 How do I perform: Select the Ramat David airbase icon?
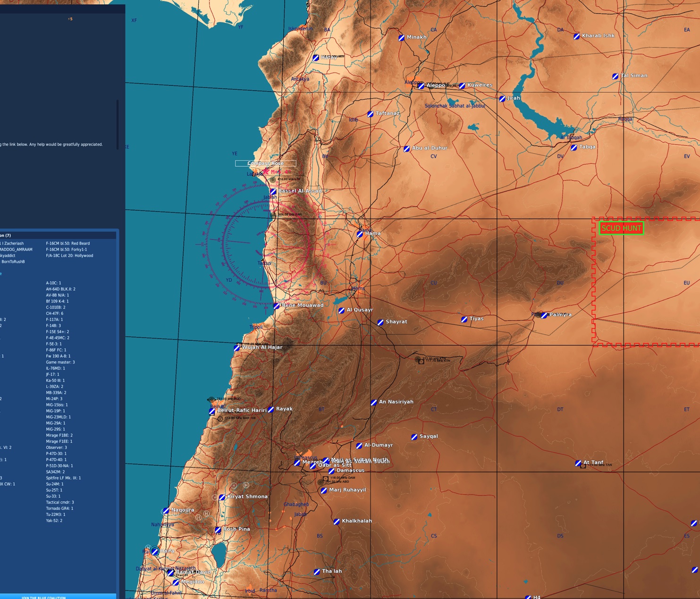pos(171,573)
